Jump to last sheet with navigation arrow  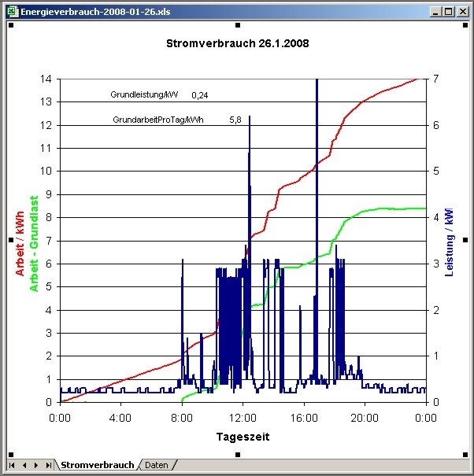pyautogui.click(x=49, y=466)
